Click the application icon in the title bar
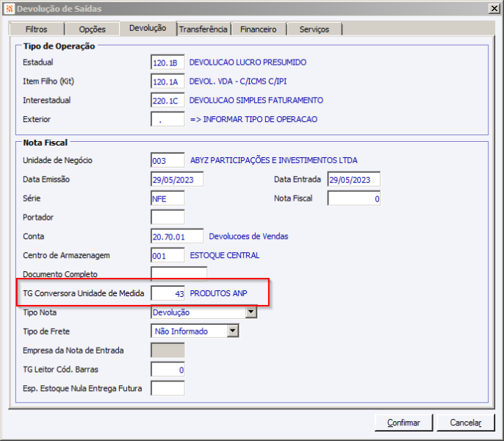This screenshot has width=504, height=441. 10,9
